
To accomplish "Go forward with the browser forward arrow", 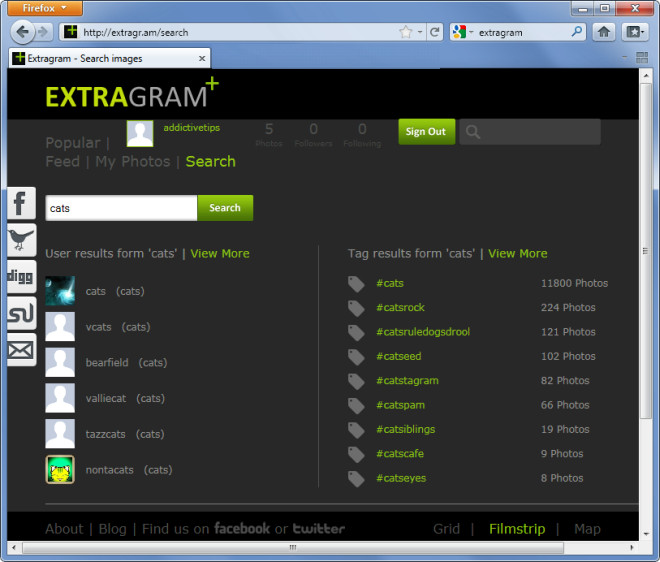I will tap(43, 32).
